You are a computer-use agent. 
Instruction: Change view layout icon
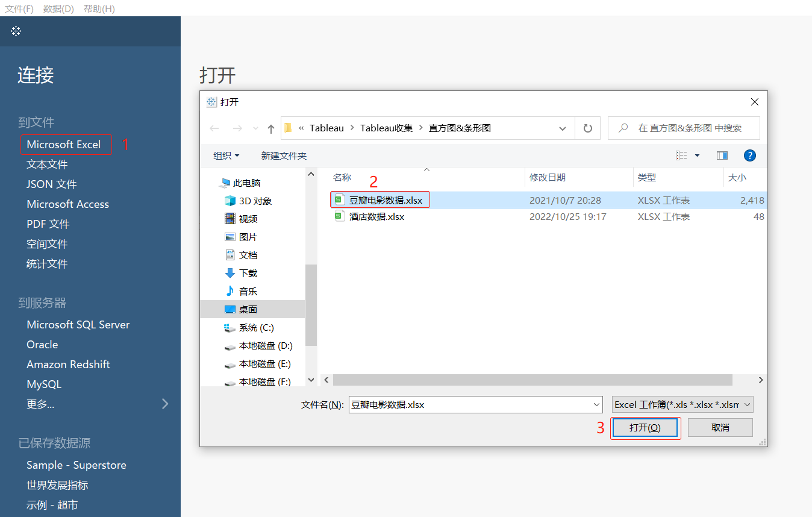tap(681, 155)
